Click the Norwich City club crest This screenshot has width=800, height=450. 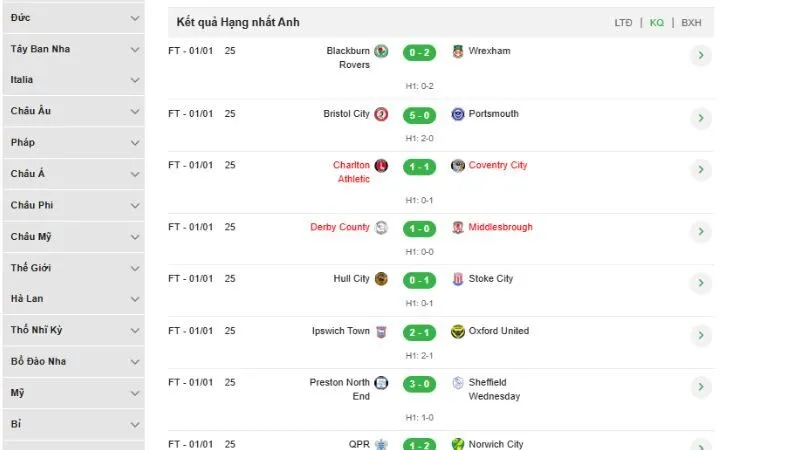pos(458,444)
